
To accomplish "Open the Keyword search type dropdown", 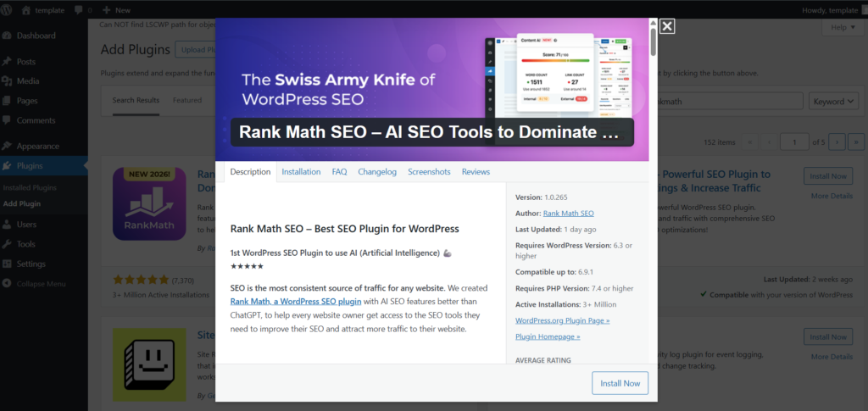I will click(834, 101).
